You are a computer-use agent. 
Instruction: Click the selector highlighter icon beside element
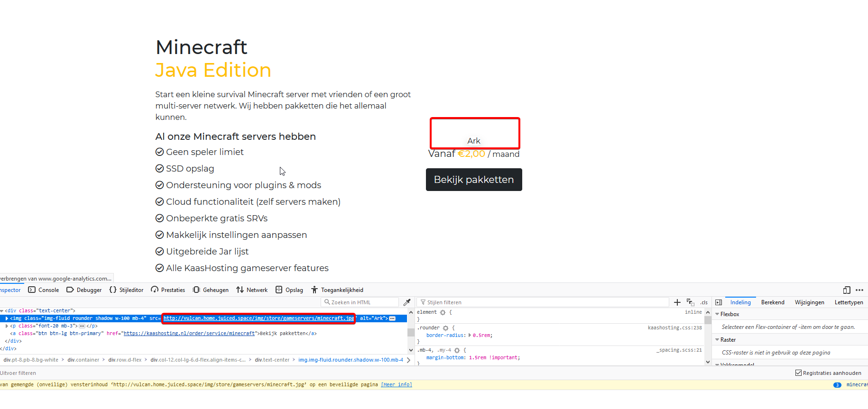(x=443, y=312)
